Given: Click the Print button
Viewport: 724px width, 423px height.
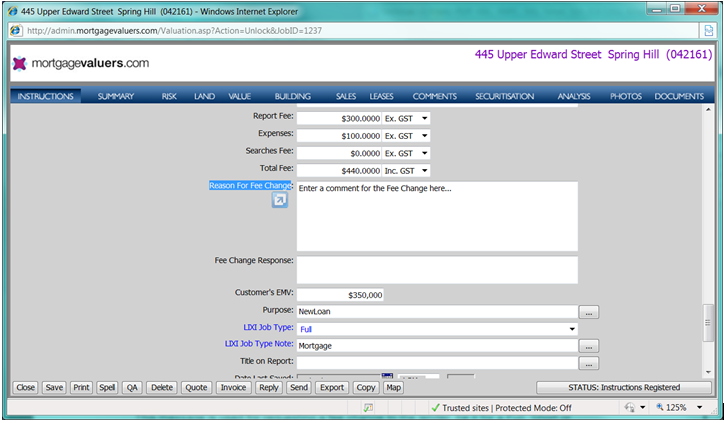Looking at the screenshot, I should click(x=81, y=387).
